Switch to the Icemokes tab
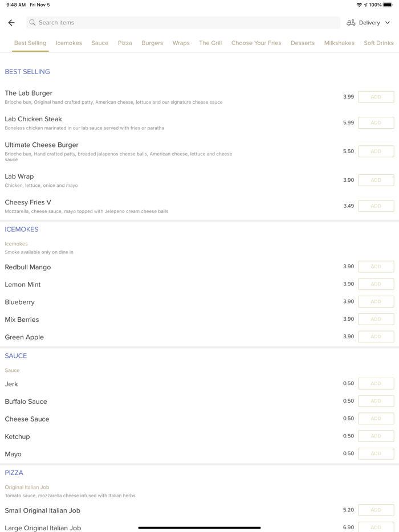399x532 pixels. point(69,43)
